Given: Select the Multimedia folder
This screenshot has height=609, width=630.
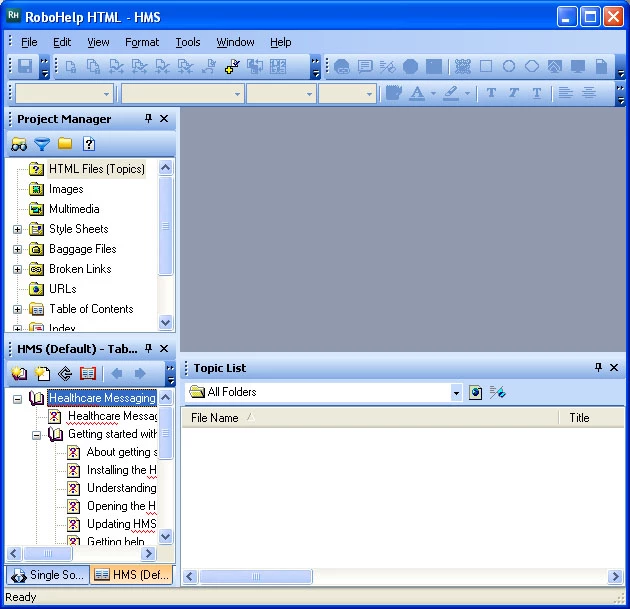Looking at the screenshot, I should pos(74,209).
